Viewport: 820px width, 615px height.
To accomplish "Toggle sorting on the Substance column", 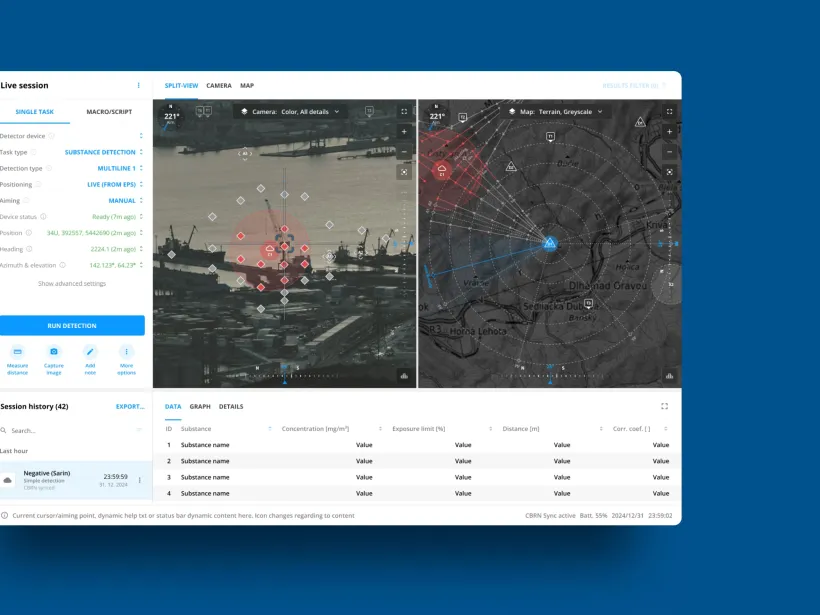I will coord(268,428).
